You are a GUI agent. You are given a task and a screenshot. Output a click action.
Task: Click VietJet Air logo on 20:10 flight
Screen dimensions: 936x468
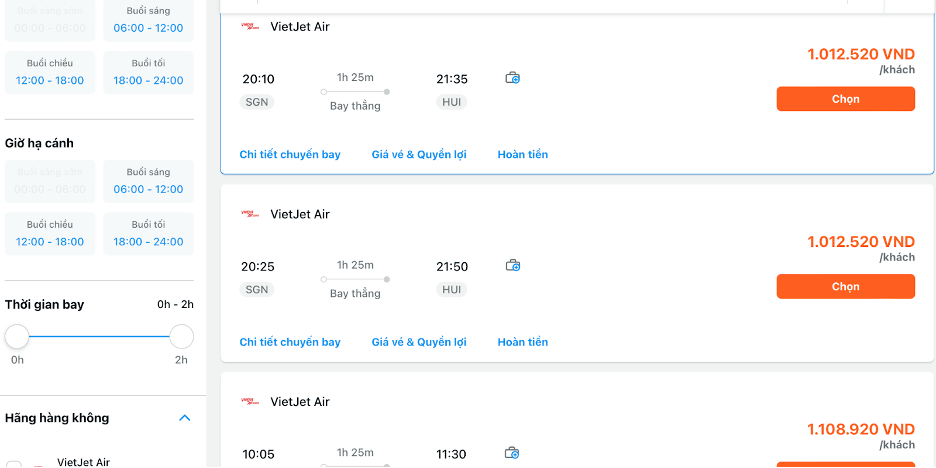click(x=250, y=26)
